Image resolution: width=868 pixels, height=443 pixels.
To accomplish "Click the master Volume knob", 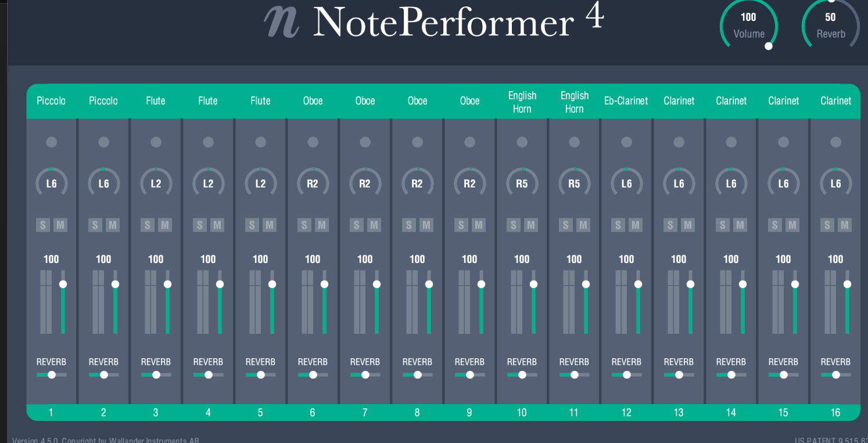I will [x=749, y=24].
